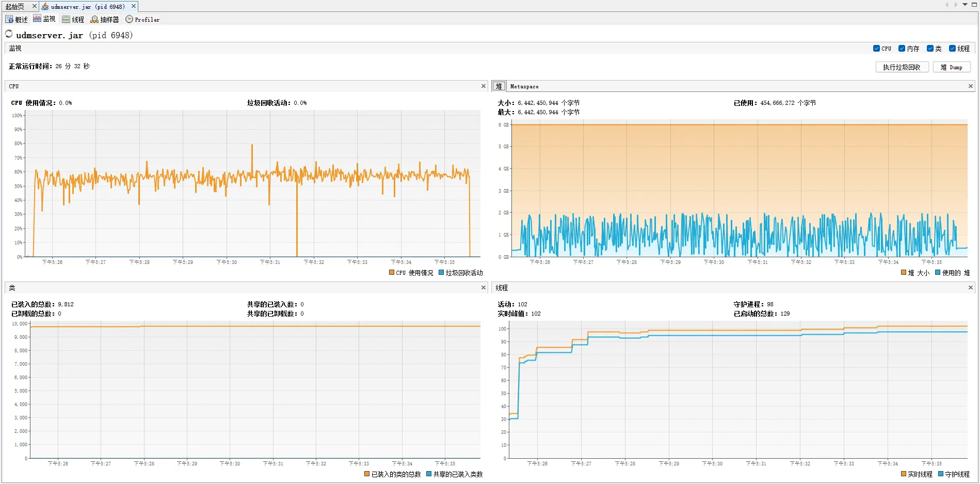The height and width of the screenshot is (484, 980).
Task: Switch to the Metaspace tab
Action: coord(524,87)
